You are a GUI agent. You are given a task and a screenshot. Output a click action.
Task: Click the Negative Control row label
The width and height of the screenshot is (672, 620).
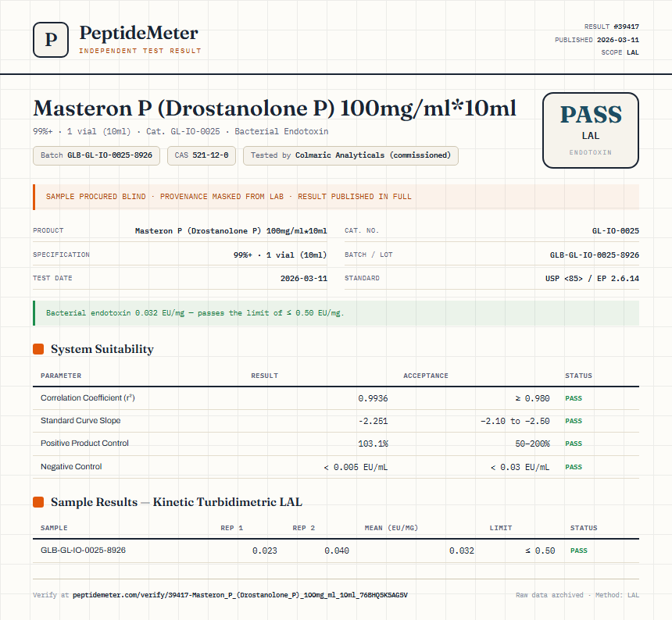(x=71, y=467)
